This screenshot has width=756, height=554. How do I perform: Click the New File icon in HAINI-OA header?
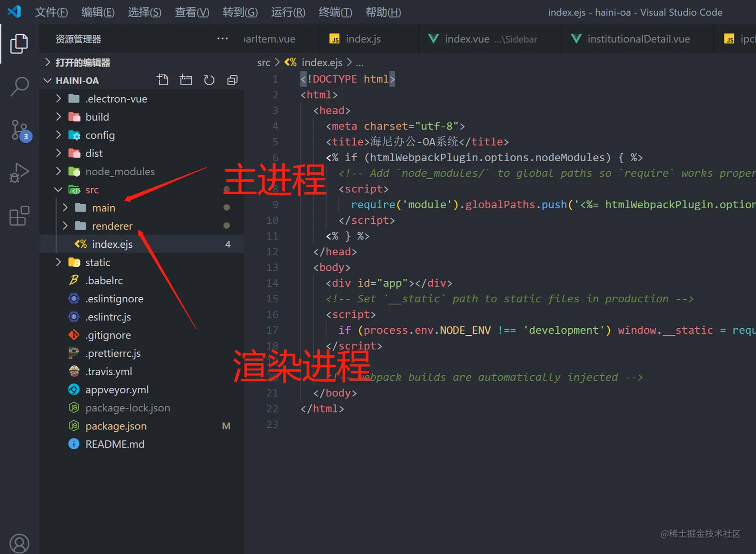(163, 80)
